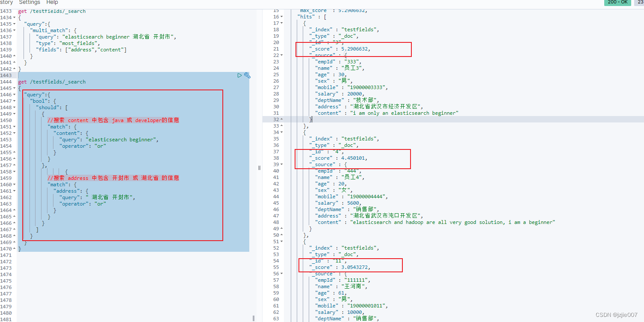Screen dimensions: 644x322
Task: Click line 1444 get /testfields/_search request
Action: tap(52, 82)
